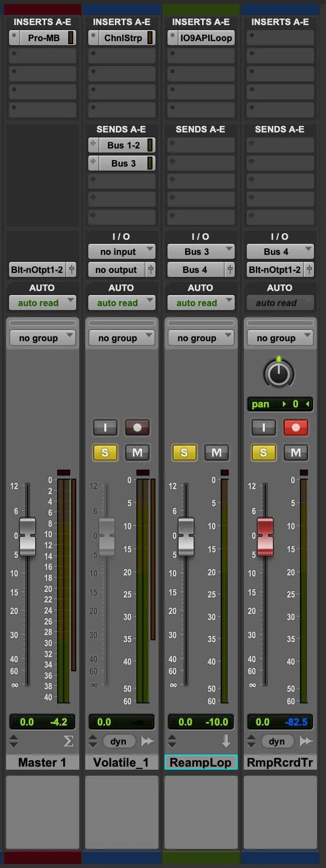Open the RmpRcrdTr Blt-nOtpt1-2 output selector

pos(275,269)
